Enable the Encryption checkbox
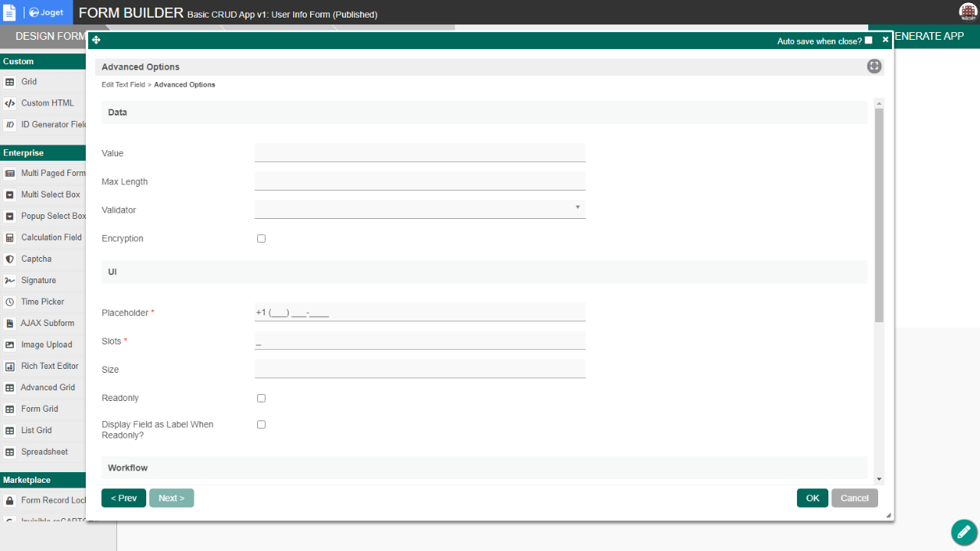This screenshot has height=551, width=980. [x=261, y=239]
